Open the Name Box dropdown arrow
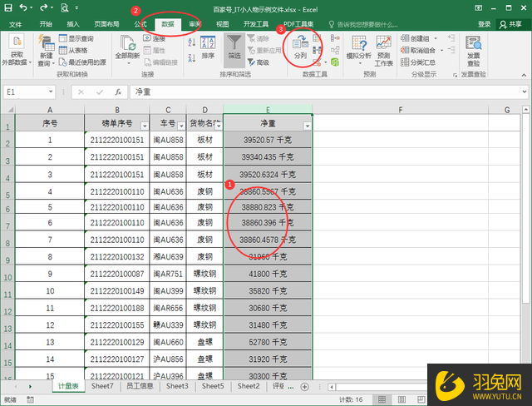This screenshot has height=406, width=532. 51,92
